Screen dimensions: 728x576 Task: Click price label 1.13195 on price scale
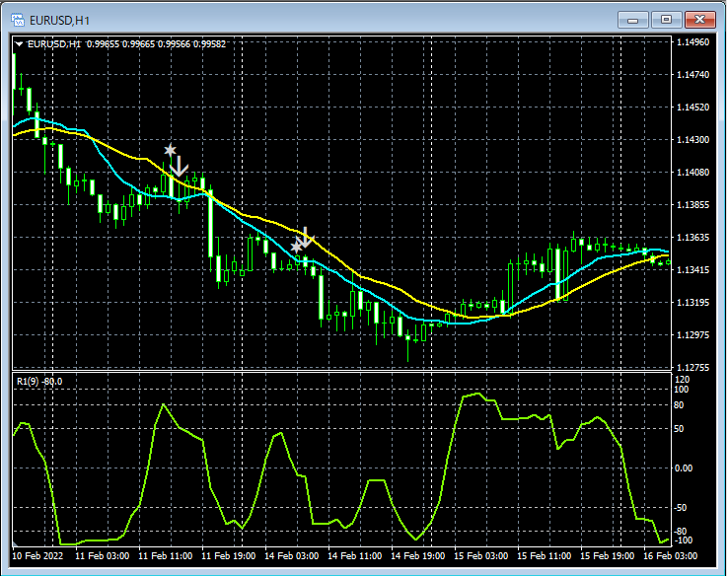pos(693,303)
